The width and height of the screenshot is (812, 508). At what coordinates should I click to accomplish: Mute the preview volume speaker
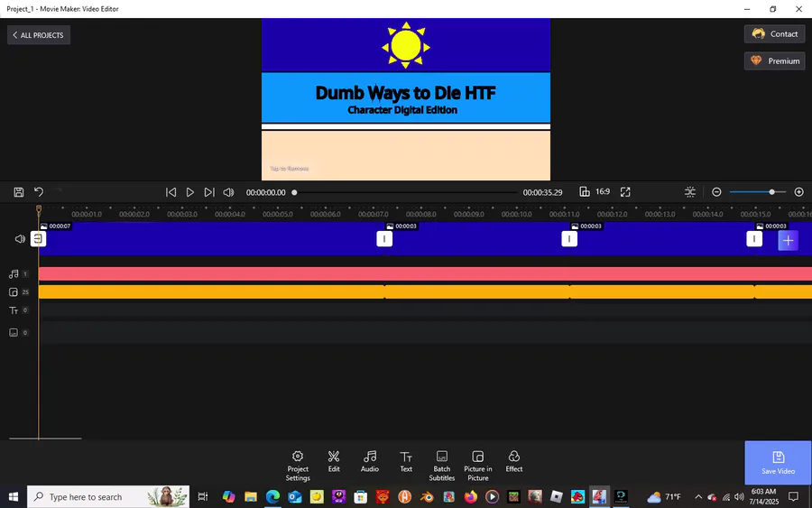[228, 192]
